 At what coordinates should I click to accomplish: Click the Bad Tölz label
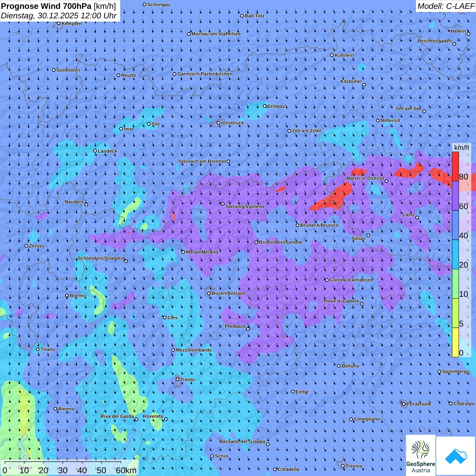pos(254,16)
